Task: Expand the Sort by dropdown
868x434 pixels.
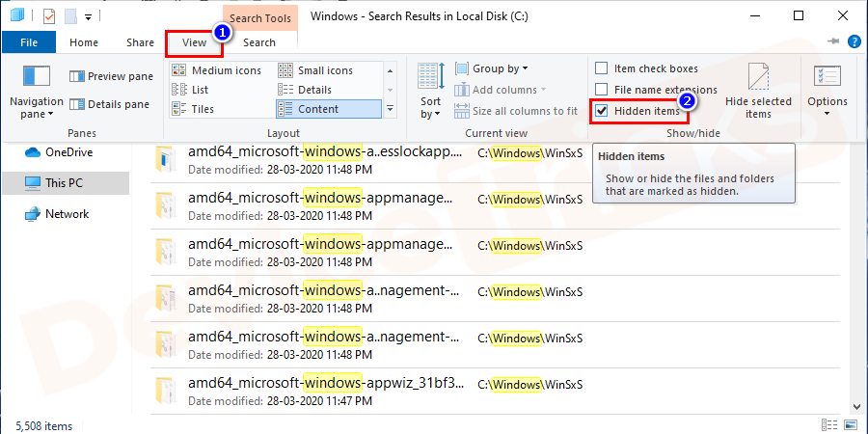Action: 431,94
